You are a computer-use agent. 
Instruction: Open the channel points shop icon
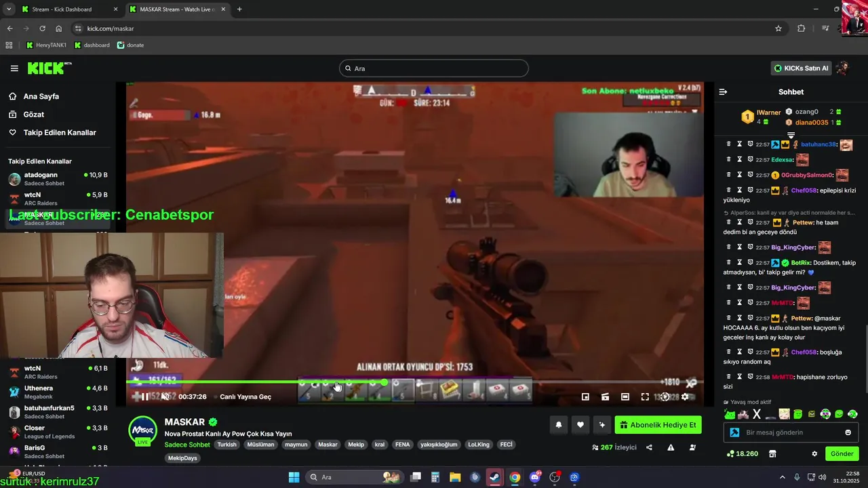(772, 453)
